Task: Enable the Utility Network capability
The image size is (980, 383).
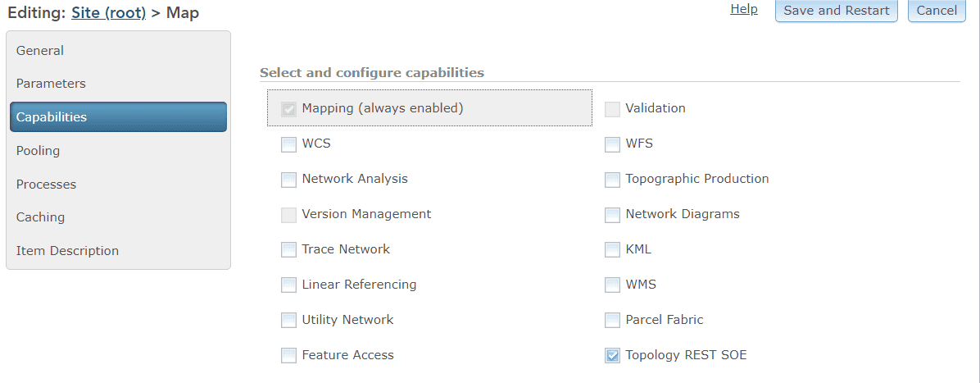Action: coord(288,320)
